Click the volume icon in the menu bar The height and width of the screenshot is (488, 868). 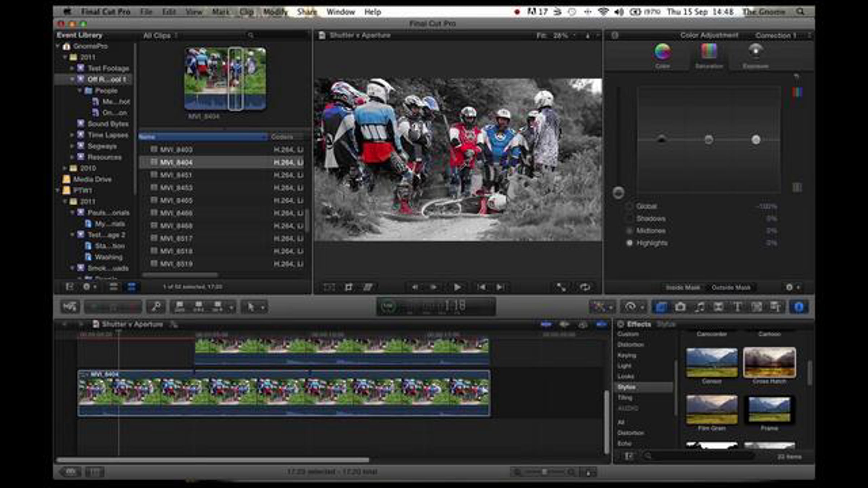point(619,12)
